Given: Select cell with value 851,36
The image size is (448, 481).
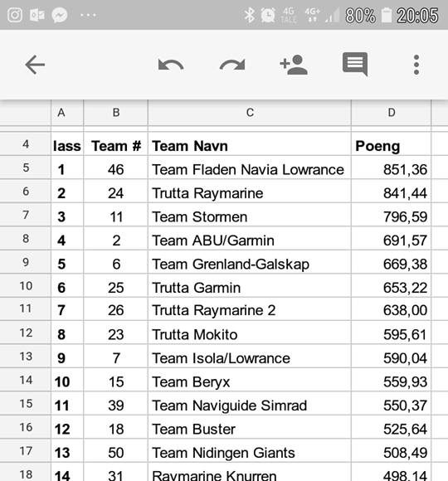Looking at the screenshot, I should point(392,169).
